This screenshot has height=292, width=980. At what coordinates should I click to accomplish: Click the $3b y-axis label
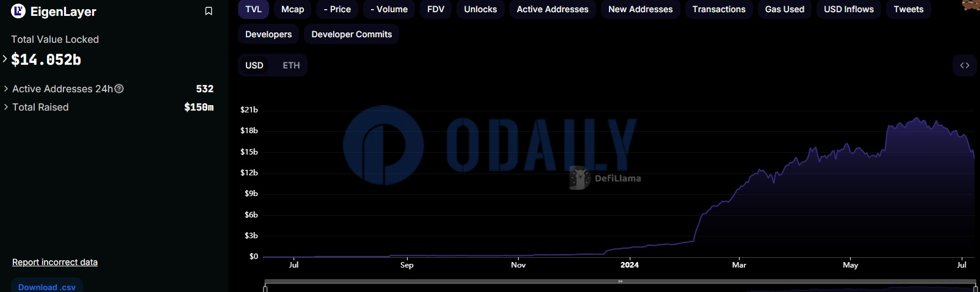[251, 236]
